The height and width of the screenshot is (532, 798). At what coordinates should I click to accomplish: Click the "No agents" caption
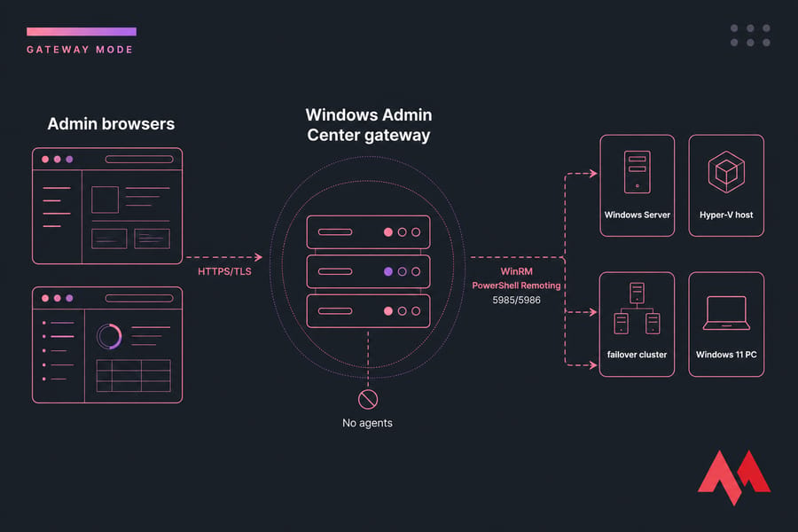[x=367, y=423]
